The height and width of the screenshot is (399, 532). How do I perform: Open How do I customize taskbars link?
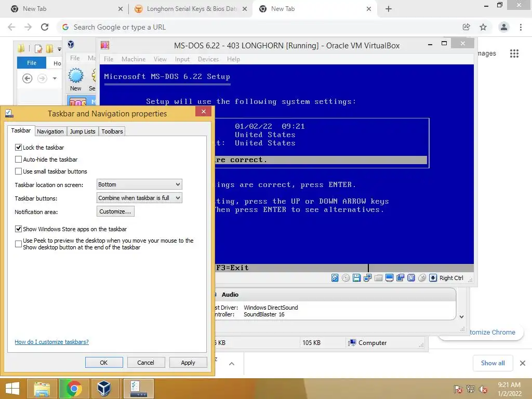[x=51, y=342]
